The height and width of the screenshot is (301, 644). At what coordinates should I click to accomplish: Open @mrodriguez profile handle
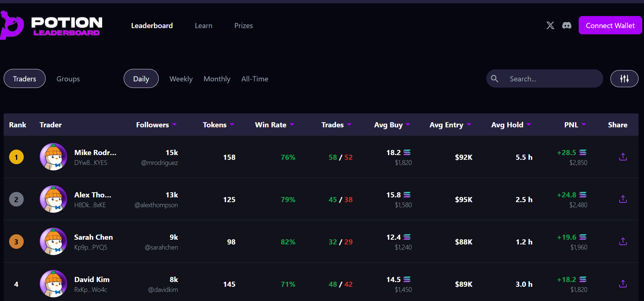tap(159, 163)
